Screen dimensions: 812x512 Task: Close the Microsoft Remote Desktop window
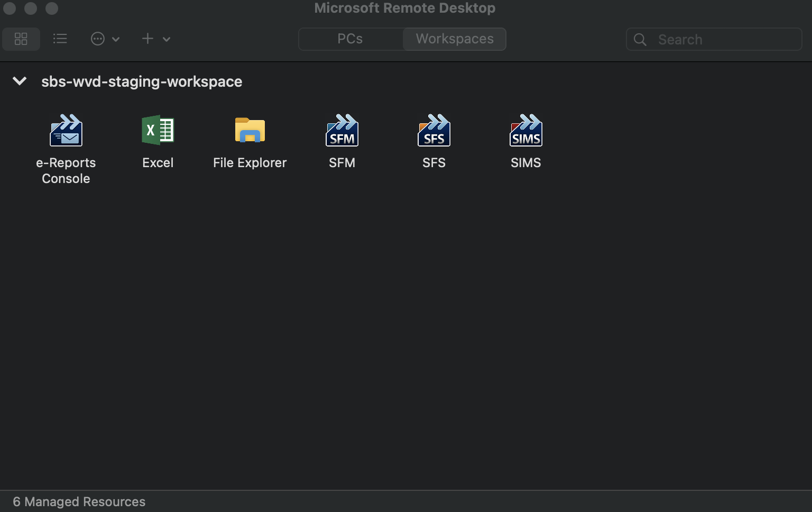(10, 8)
